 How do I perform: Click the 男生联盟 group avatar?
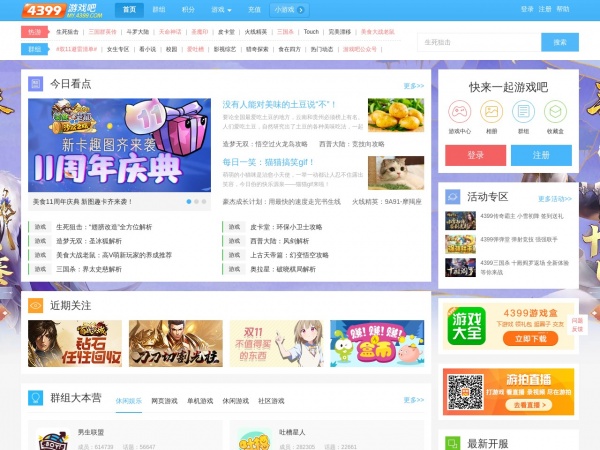tap(53, 439)
